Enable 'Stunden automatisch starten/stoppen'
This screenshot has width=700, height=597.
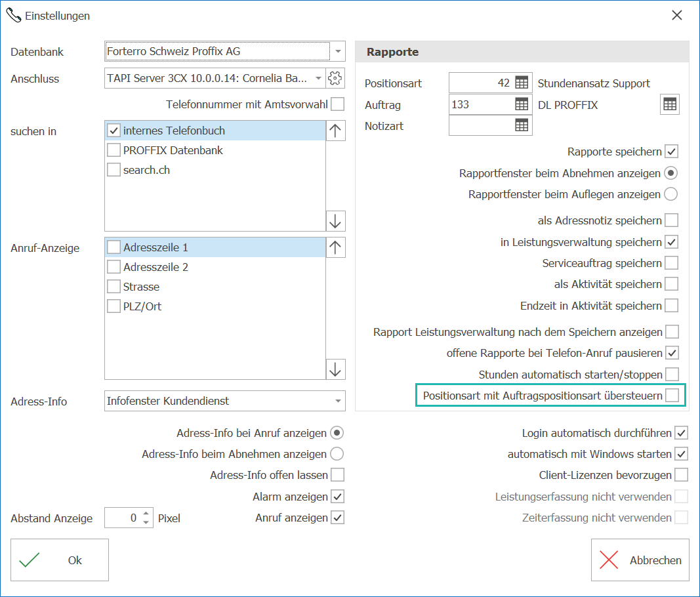[x=672, y=374]
